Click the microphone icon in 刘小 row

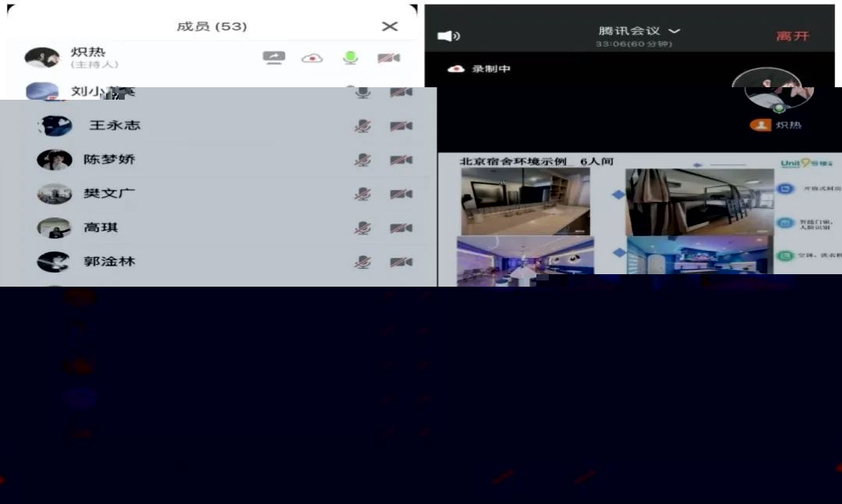[x=363, y=93]
